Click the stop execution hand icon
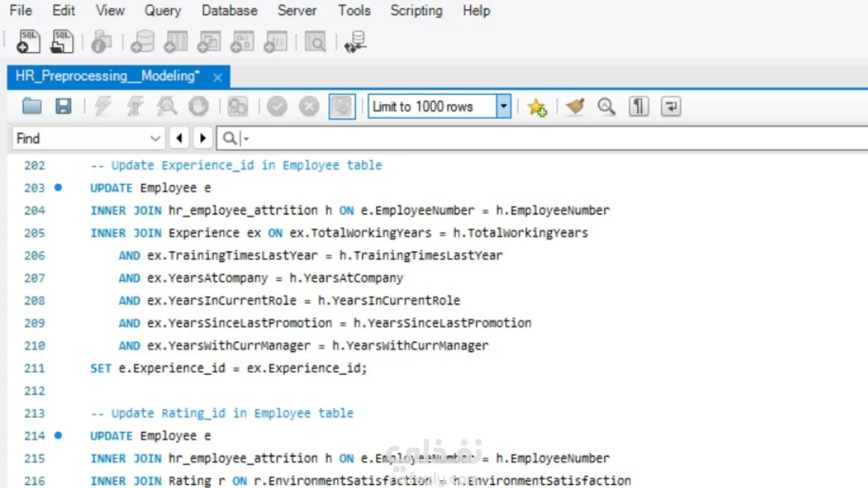The height and width of the screenshot is (488, 868). [198, 107]
